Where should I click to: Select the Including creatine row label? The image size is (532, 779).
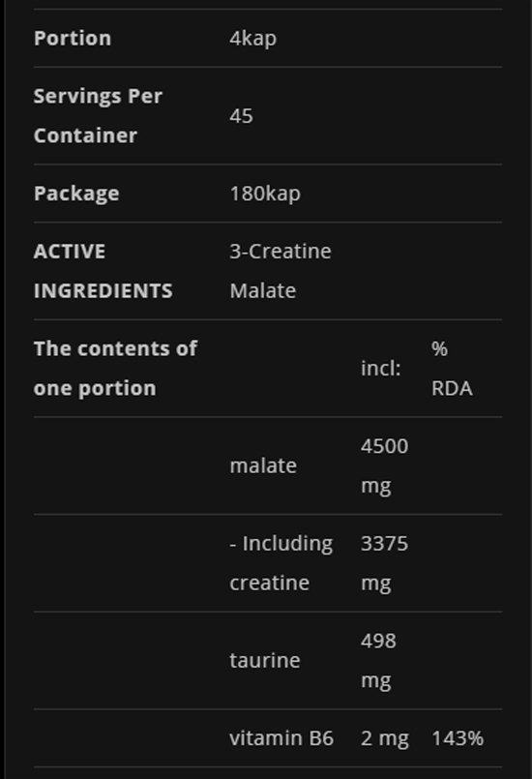tap(281, 563)
